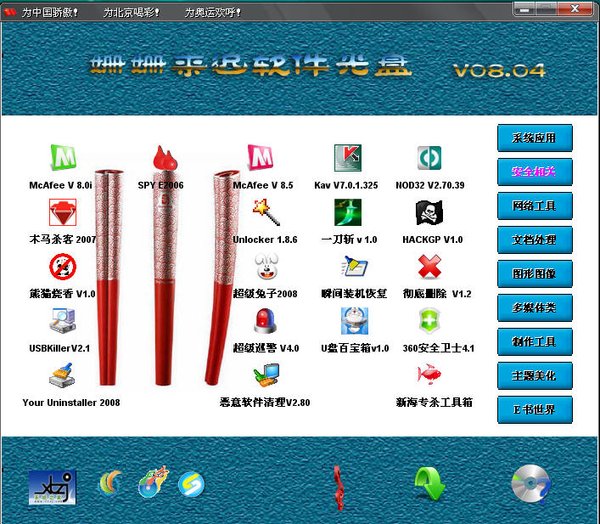Click the dragon globe icon at bottom
This screenshot has width=600, height=524.
[x=153, y=482]
